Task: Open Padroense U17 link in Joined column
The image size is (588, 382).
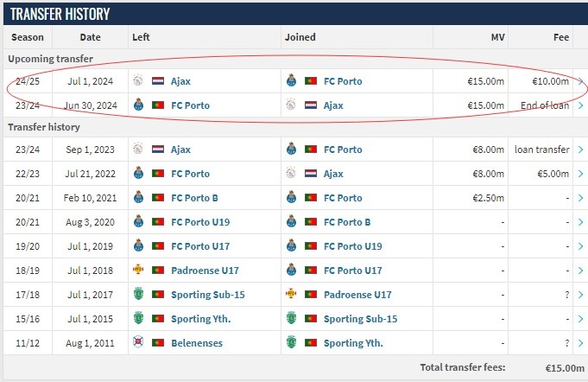Action: point(357,295)
